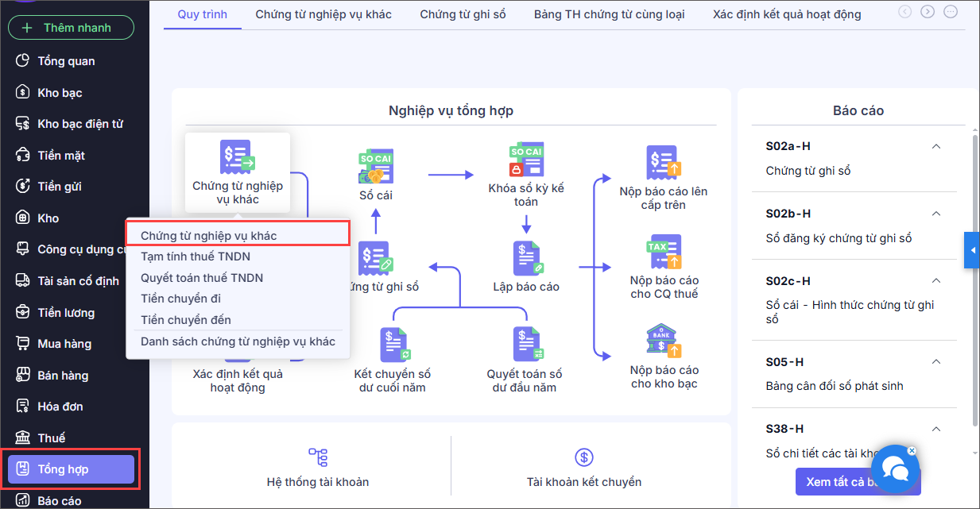Click the Xác định kết quả hoạt động label

tap(238, 380)
